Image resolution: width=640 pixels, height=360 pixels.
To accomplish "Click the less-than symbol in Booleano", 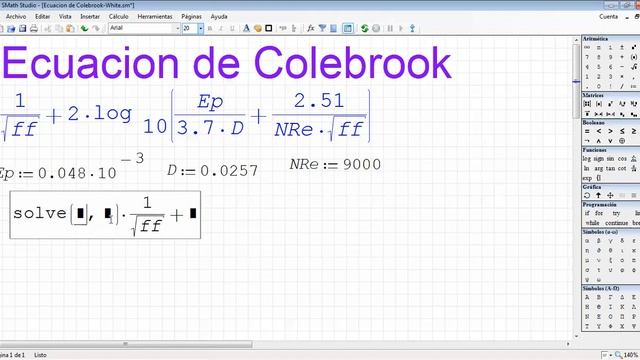I will (599, 131).
